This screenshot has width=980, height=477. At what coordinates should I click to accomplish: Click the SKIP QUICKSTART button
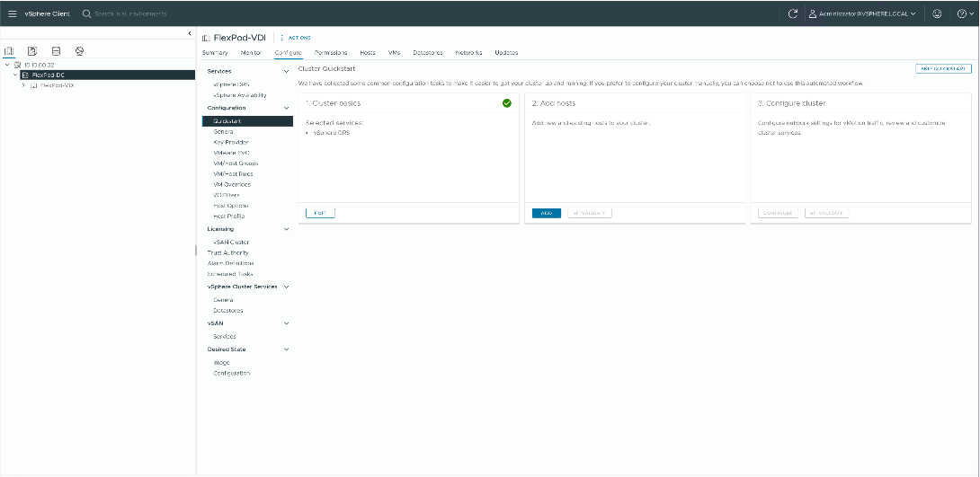pos(943,68)
